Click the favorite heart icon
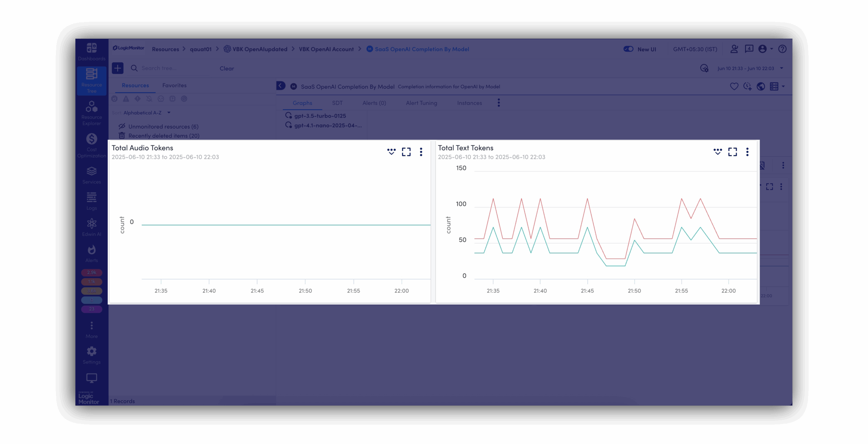 [x=734, y=86]
